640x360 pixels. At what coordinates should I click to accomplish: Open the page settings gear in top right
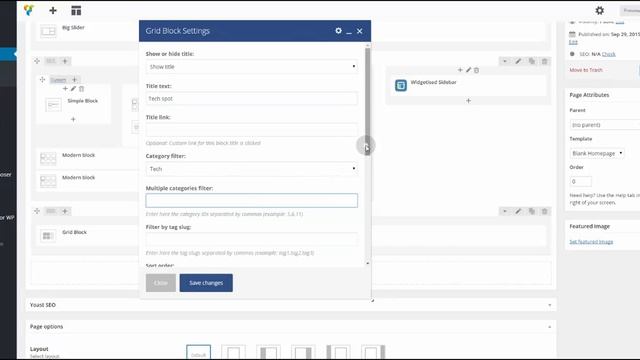pos(599,11)
